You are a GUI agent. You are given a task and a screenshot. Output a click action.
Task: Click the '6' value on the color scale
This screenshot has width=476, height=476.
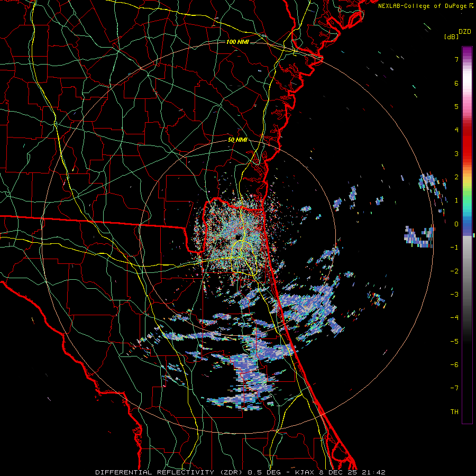(x=456, y=83)
